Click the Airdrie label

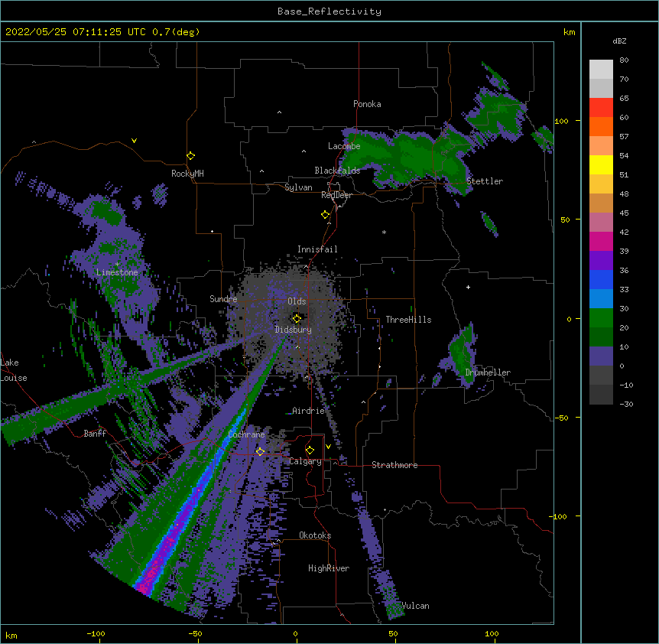tap(308, 411)
